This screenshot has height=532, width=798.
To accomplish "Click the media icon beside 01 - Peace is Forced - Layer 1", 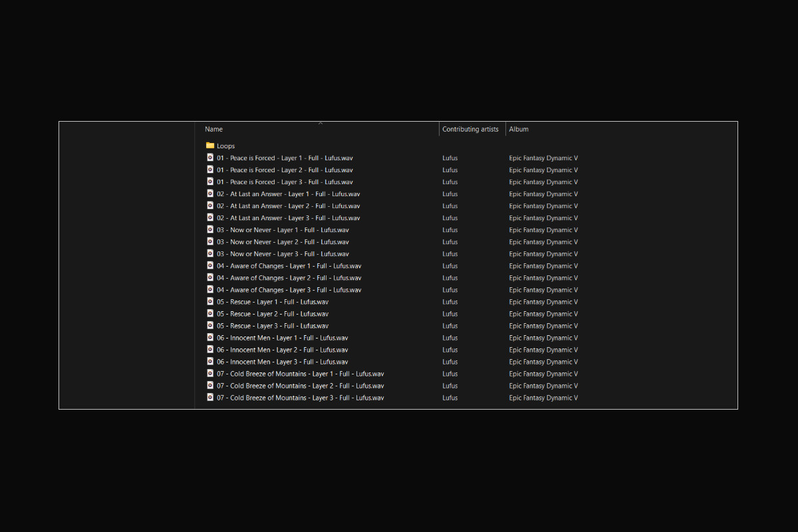I will (x=211, y=158).
